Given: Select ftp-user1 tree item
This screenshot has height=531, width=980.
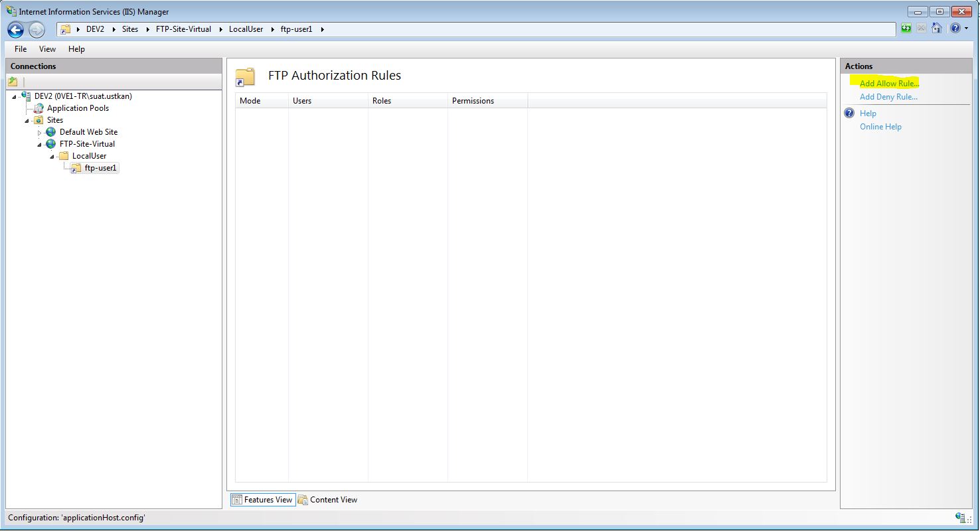Looking at the screenshot, I should click(x=100, y=168).
